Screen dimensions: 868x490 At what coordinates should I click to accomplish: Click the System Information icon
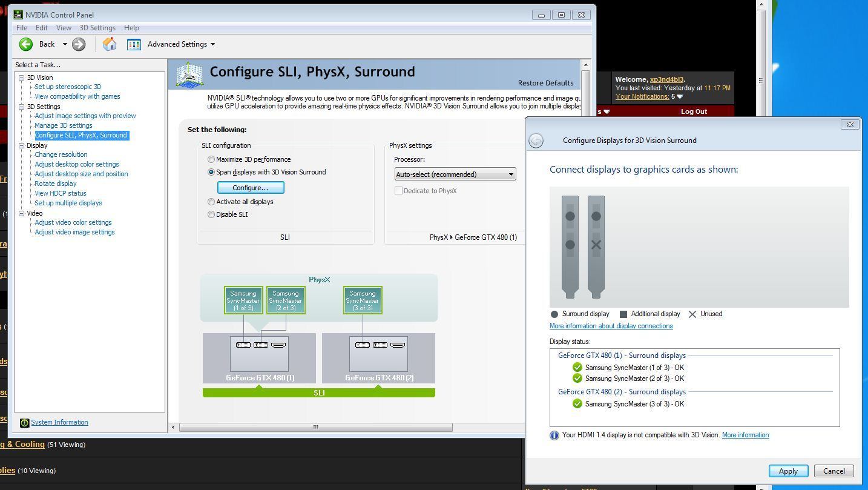coord(24,423)
